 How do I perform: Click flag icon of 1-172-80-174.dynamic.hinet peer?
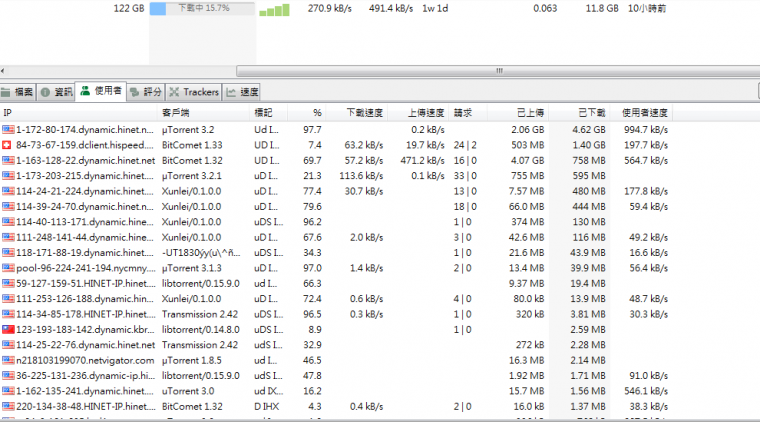coord(8,129)
